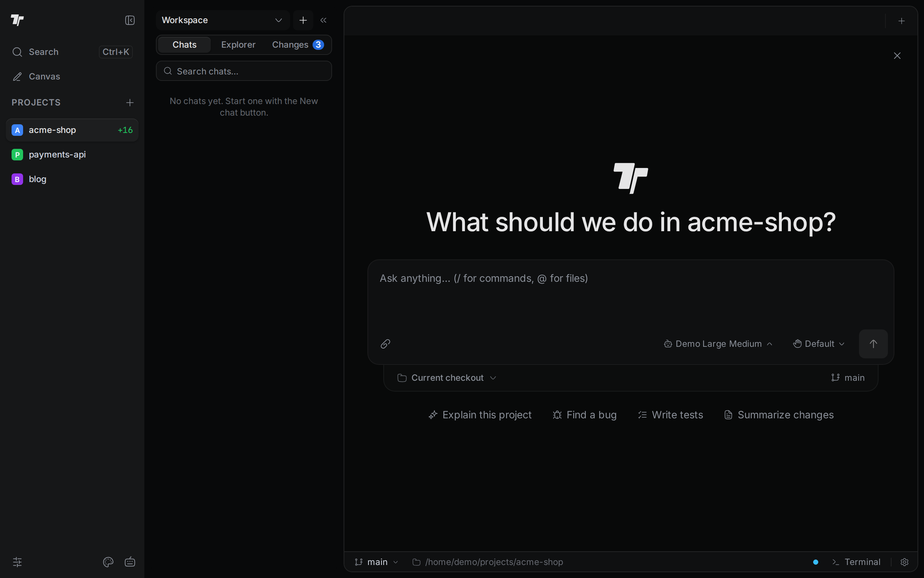Switch to the Explorer tab

tap(238, 45)
